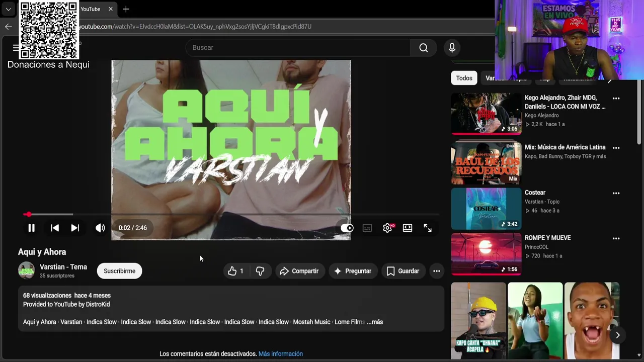Screen dimensions: 644x362
Task: Open the ROMPE Y MUEVE thumbnail
Action: click(486, 254)
